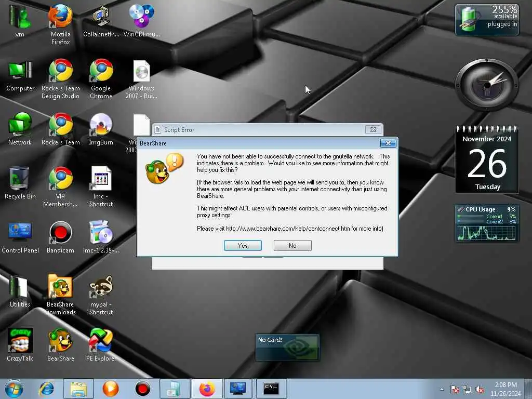This screenshot has height=399, width=532.
Task: Click No in the BearShare dialog
Action: [292, 245]
